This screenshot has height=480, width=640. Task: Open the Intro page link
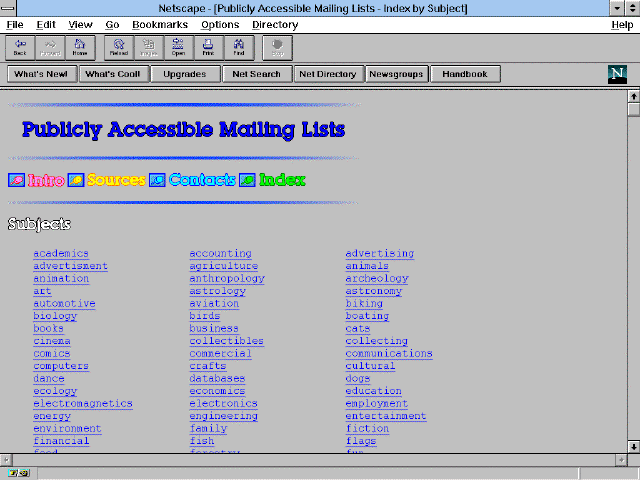tap(46, 180)
